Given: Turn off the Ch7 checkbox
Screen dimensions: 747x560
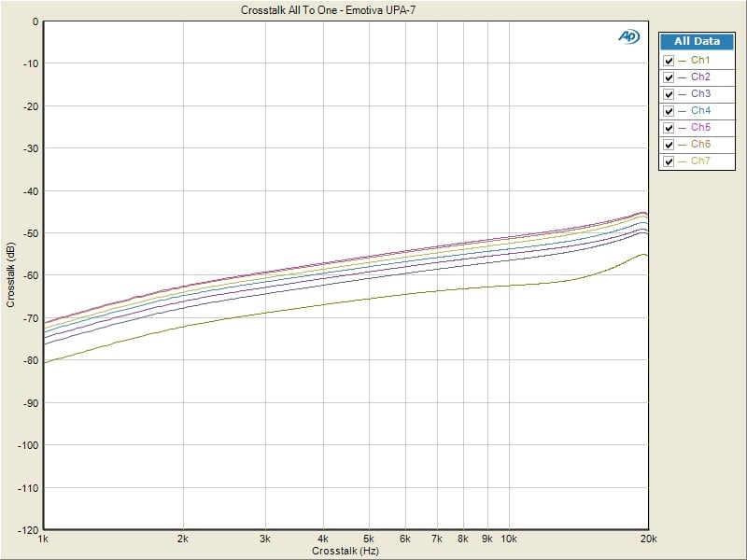Looking at the screenshot, I should pyautogui.click(x=669, y=161).
